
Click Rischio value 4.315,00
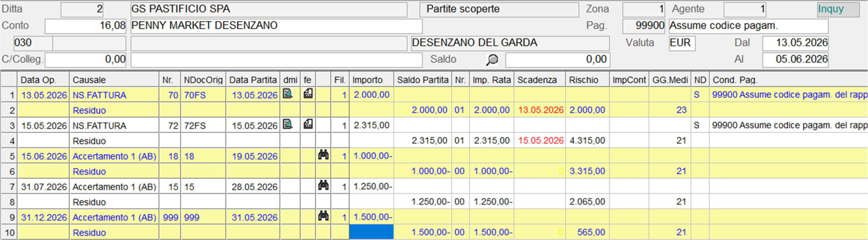(x=587, y=140)
